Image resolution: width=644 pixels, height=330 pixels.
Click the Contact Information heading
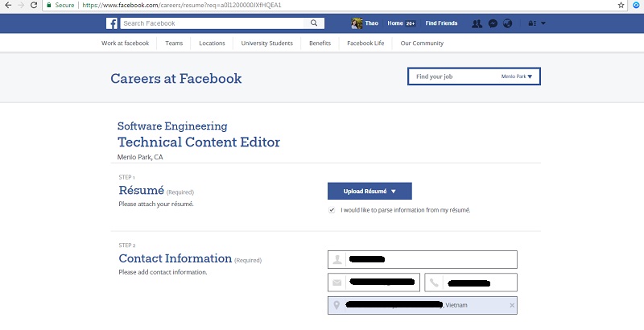(x=175, y=258)
